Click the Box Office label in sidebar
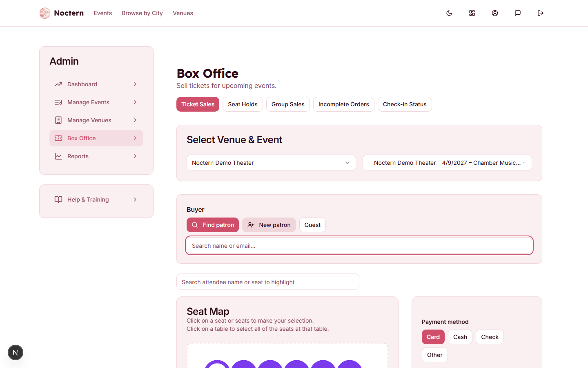Viewport: 588px width, 368px height. click(x=82, y=138)
